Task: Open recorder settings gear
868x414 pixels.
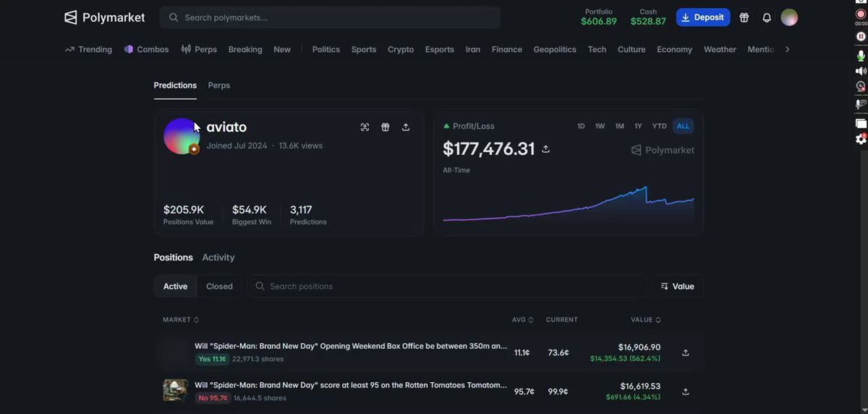Action: click(x=861, y=139)
